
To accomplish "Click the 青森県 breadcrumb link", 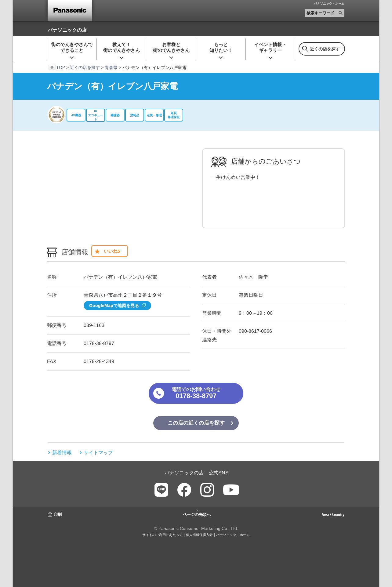I will [111, 67].
